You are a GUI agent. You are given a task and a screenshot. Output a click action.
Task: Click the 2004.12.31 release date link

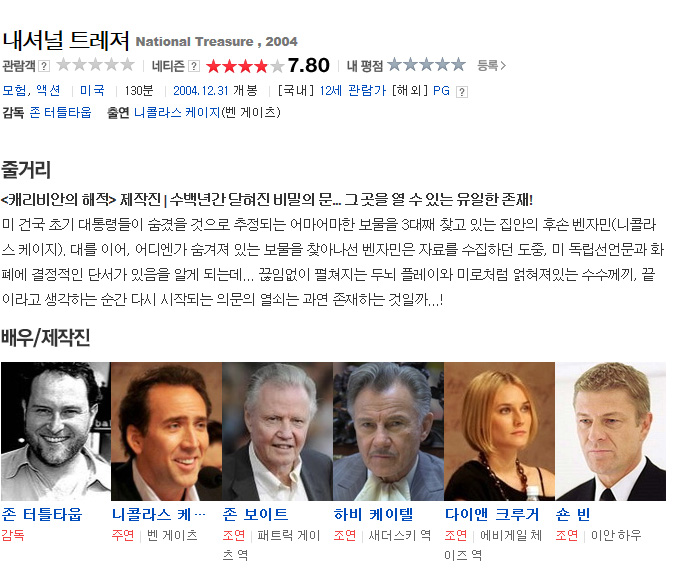coord(201,91)
